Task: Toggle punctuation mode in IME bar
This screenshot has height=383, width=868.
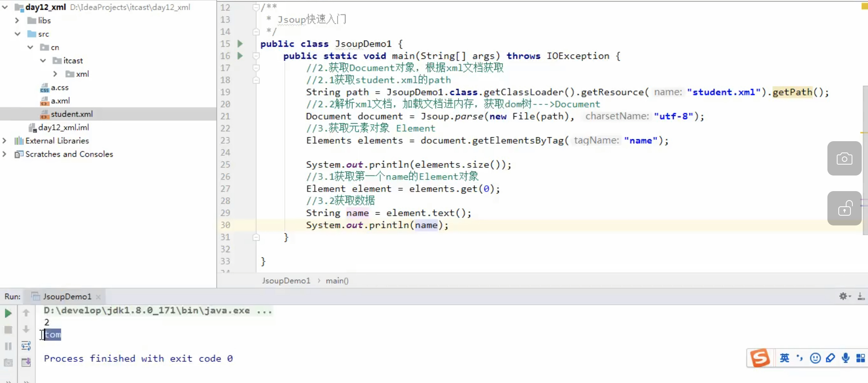Action: pyautogui.click(x=800, y=358)
